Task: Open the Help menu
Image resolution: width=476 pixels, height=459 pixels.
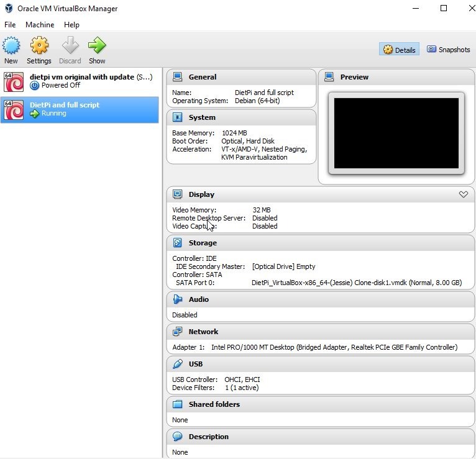Action: coord(71,25)
